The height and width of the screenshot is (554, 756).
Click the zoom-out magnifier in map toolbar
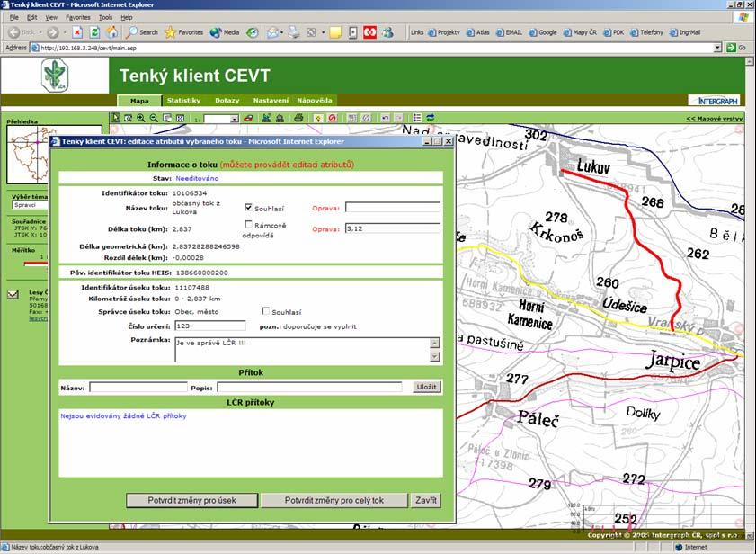tap(154, 117)
